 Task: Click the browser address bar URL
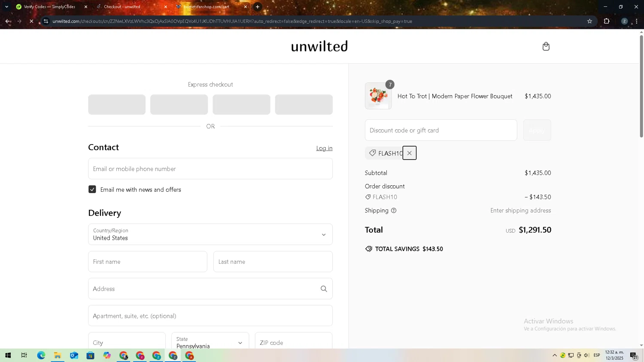(x=232, y=21)
